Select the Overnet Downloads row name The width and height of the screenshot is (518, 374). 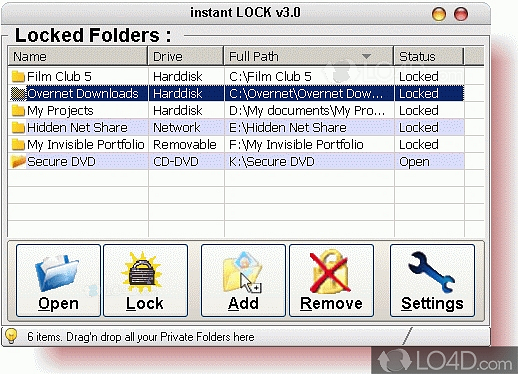(x=83, y=93)
